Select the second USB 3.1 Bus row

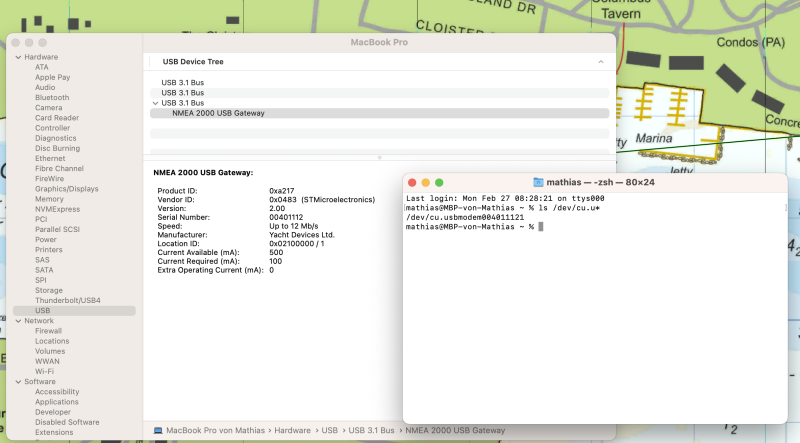pyautogui.click(x=380, y=93)
